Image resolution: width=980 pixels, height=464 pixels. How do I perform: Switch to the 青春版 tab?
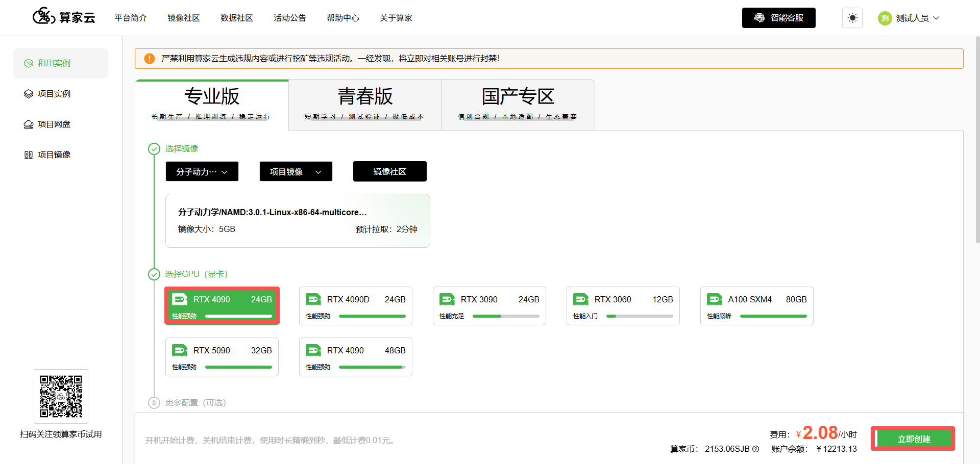coord(365,105)
